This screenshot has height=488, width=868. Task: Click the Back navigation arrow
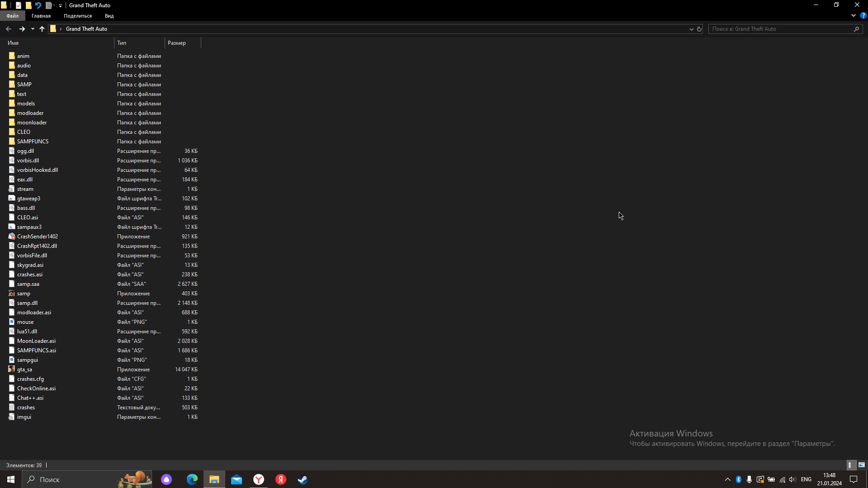click(9, 29)
